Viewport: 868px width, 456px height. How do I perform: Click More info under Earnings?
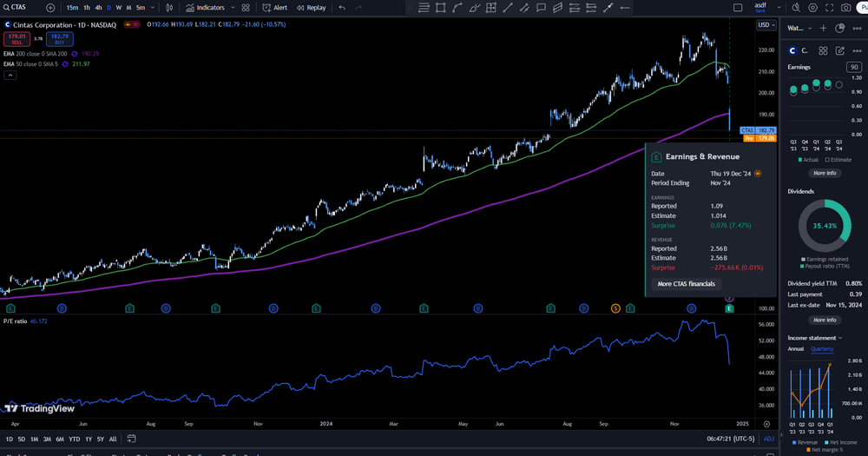coord(825,174)
